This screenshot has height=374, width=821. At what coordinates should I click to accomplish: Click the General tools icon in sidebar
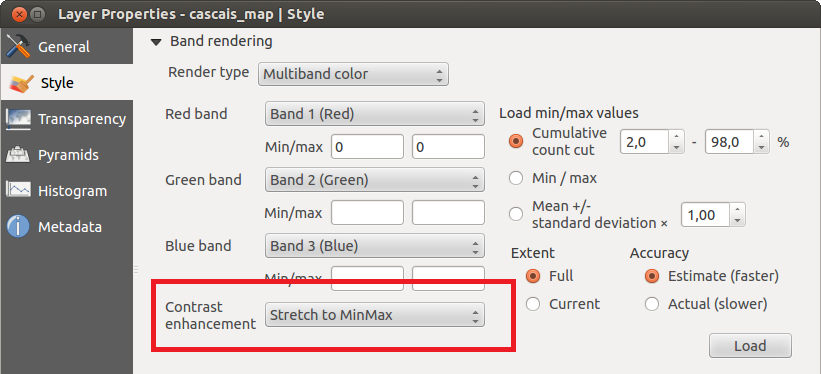(18, 47)
